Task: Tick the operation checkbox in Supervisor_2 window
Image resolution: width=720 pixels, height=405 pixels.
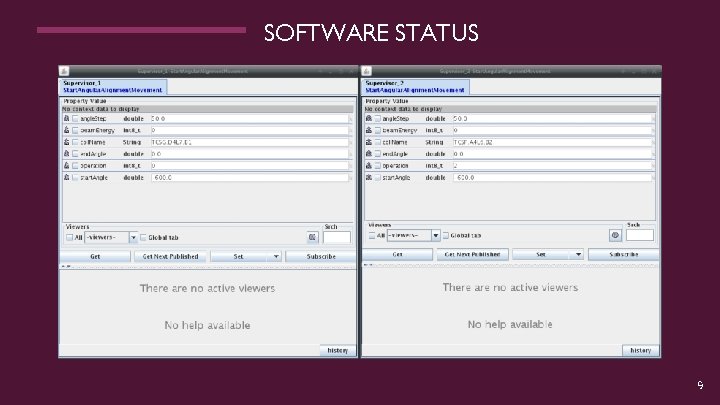Action: tap(377, 165)
